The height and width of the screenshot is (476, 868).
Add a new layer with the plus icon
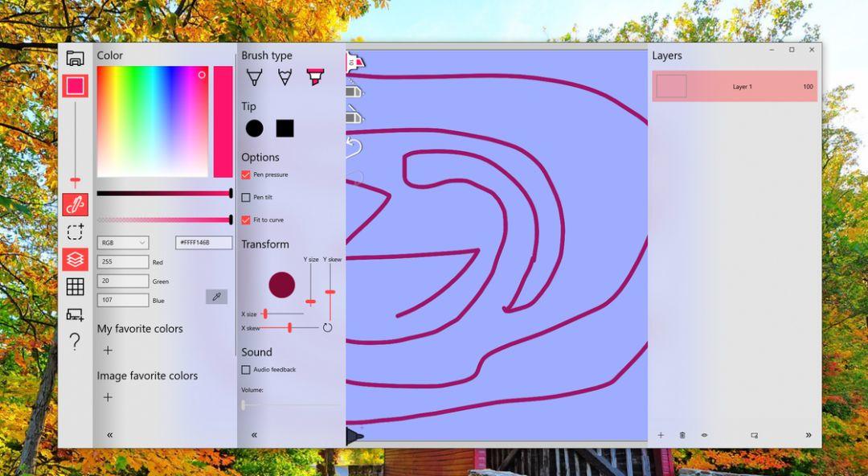[661, 435]
